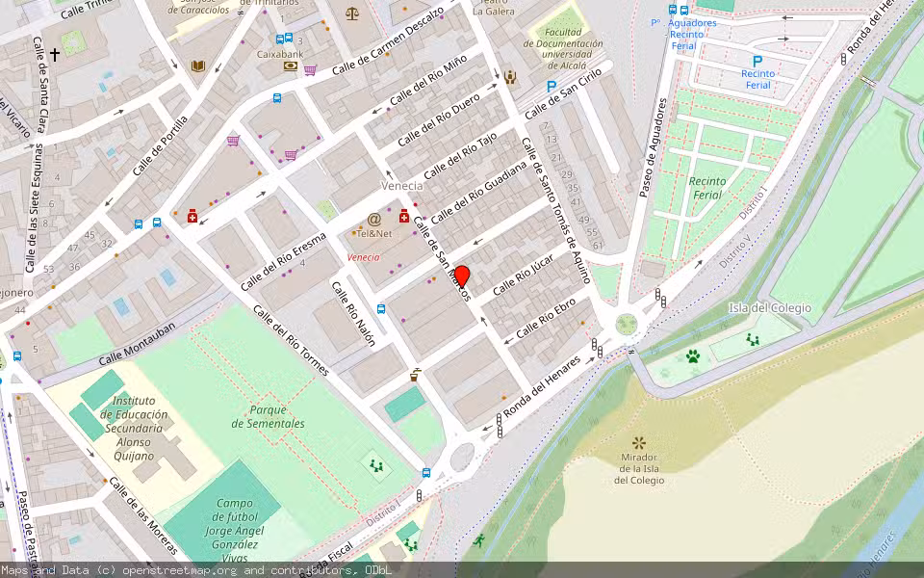
Task: Click the 'Calle Montauban' label
Action: pos(137,344)
